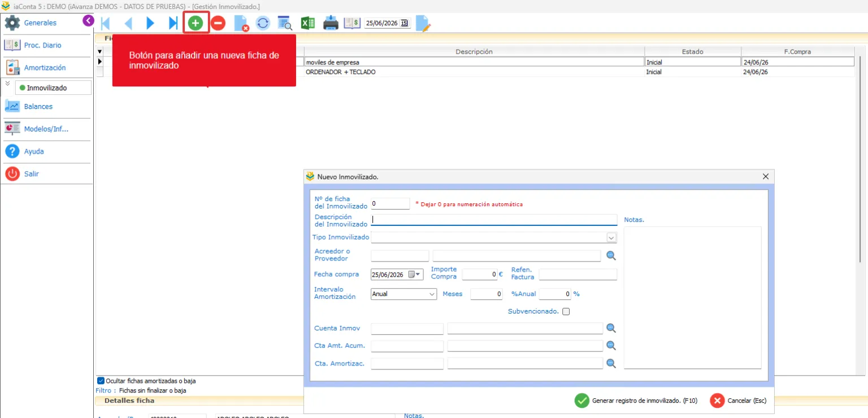This screenshot has height=418, width=868.
Task: Uncheck Ocultar fichas amortizadas o baja
Action: click(x=101, y=381)
